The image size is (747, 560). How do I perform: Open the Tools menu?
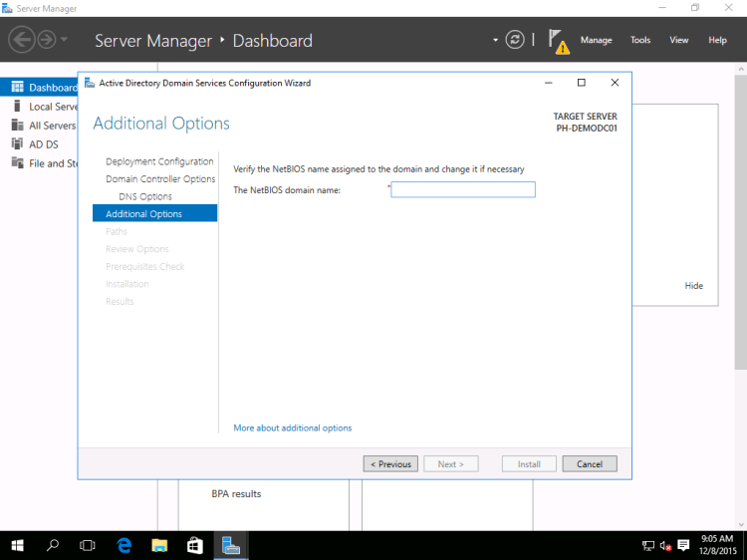(x=640, y=41)
